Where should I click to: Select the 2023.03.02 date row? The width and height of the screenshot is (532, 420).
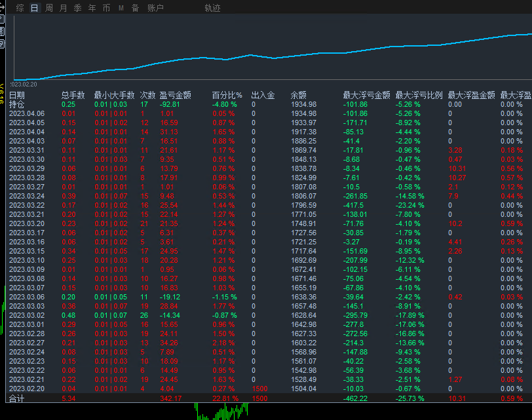[269, 315]
